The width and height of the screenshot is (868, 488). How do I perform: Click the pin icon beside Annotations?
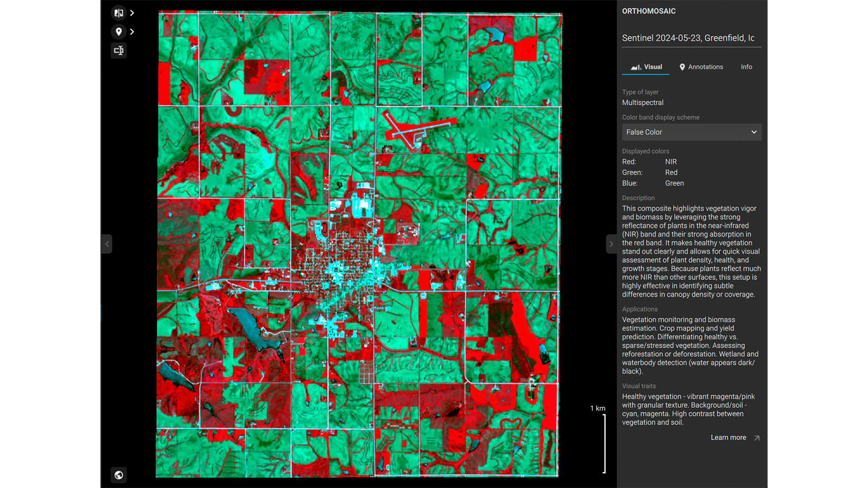[682, 67]
